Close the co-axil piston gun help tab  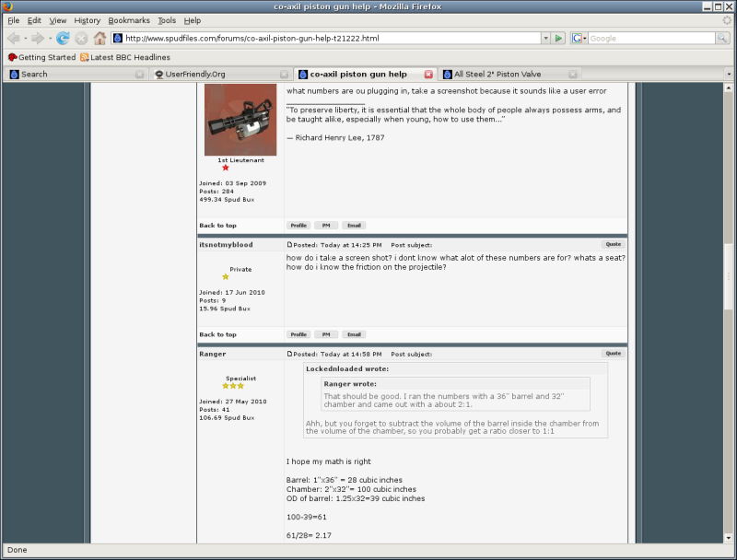(x=428, y=74)
